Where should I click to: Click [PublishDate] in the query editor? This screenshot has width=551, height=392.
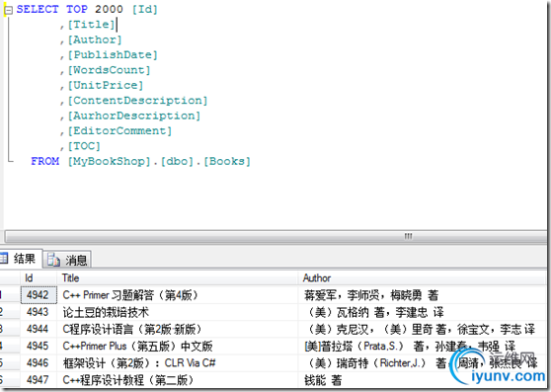[113, 54]
